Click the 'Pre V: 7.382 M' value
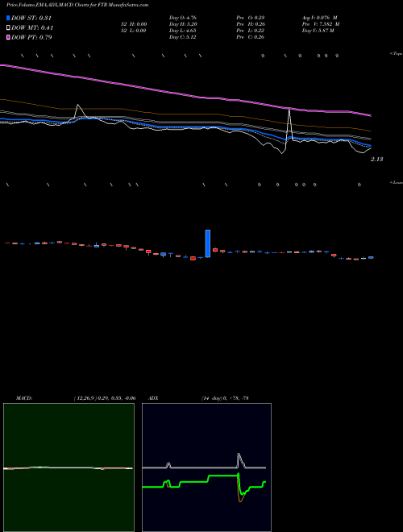 click(321, 24)
